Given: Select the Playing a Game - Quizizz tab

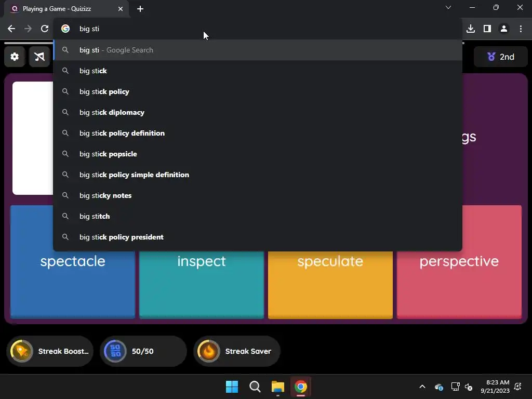Looking at the screenshot, I should [x=66, y=9].
